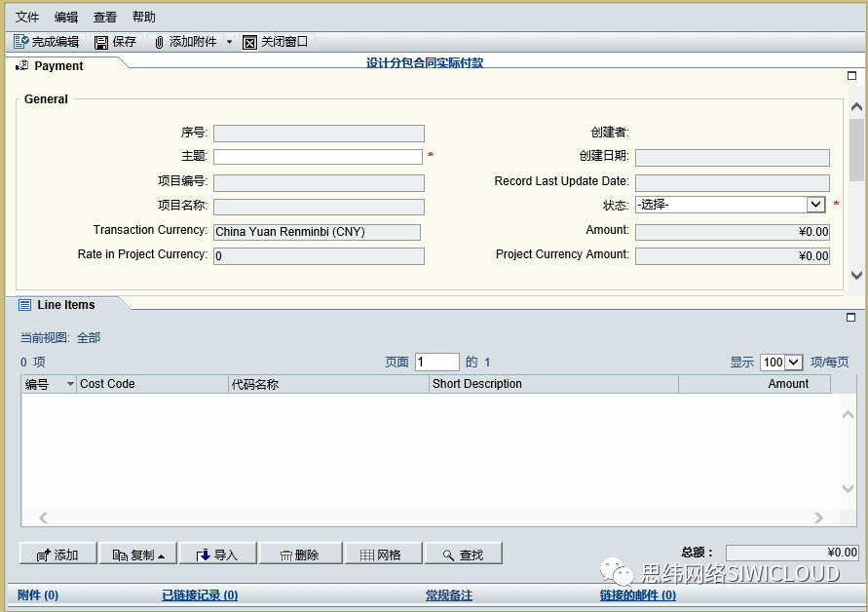Click the 创建日期 field

pos(733,157)
